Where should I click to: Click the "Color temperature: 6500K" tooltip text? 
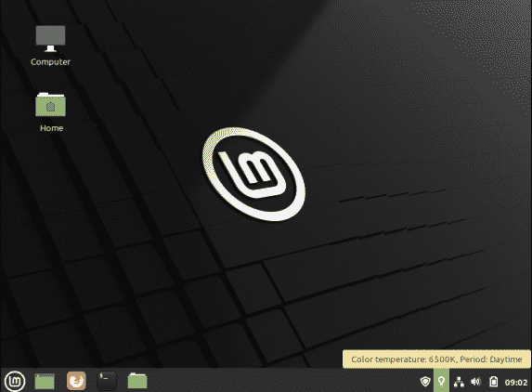404,359
